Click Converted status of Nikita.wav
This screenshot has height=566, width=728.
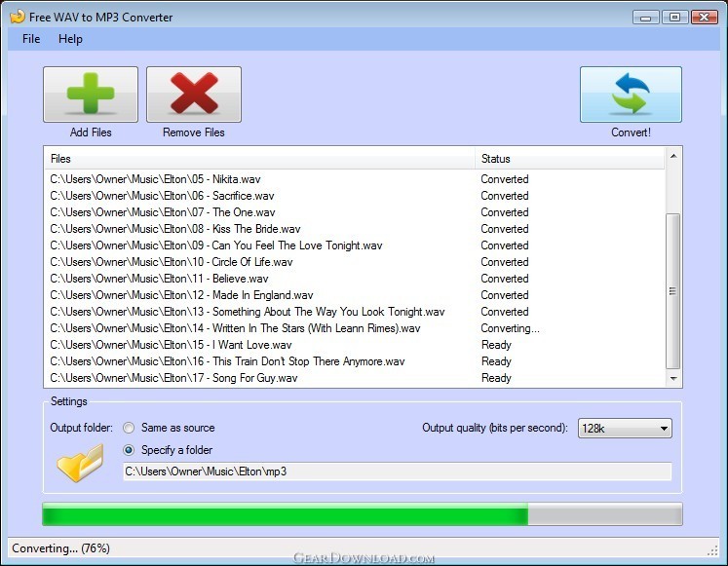click(x=505, y=179)
